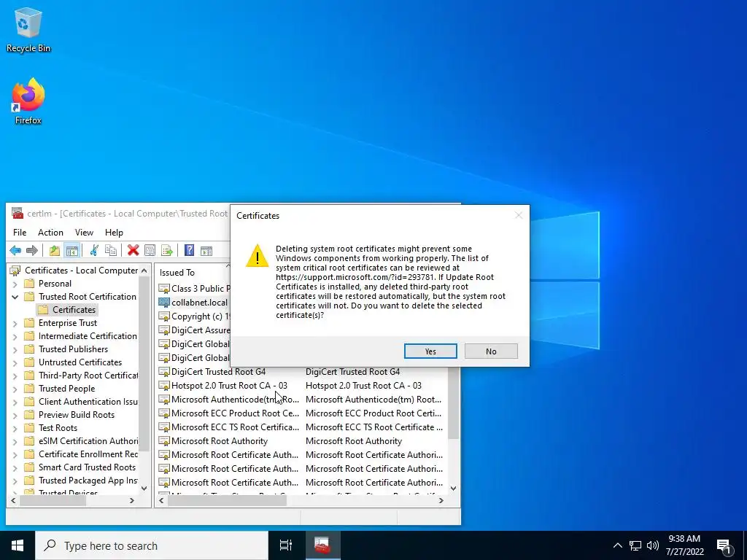Toggle the Show/Hide Action Pane icon
Viewport: 747px width, 560px height.
point(206,251)
